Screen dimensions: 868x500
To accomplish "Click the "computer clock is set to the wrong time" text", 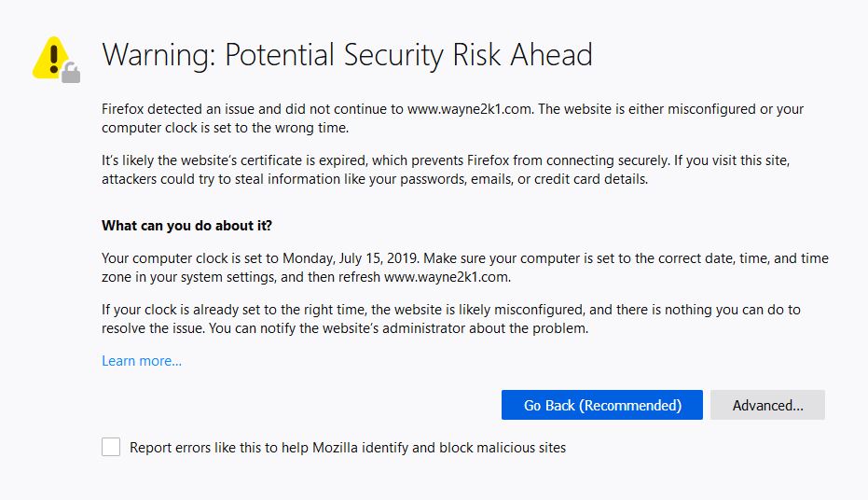I will 224,128.
